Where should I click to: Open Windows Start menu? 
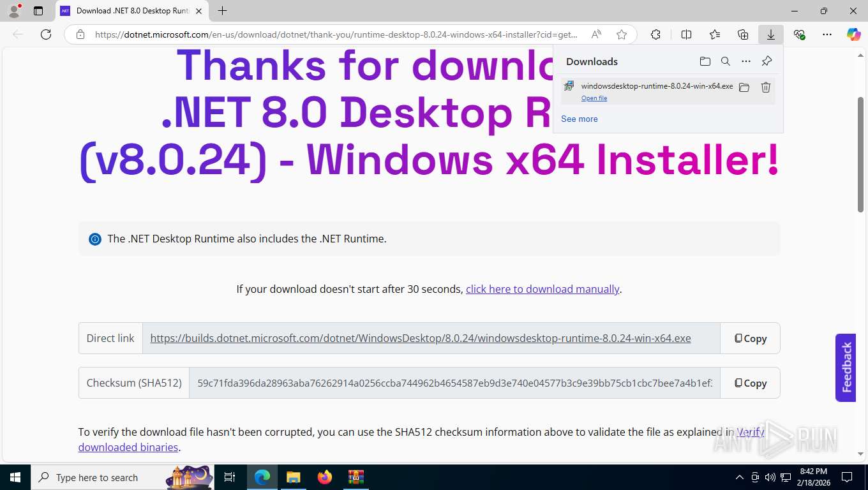click(x=15, y=477)
